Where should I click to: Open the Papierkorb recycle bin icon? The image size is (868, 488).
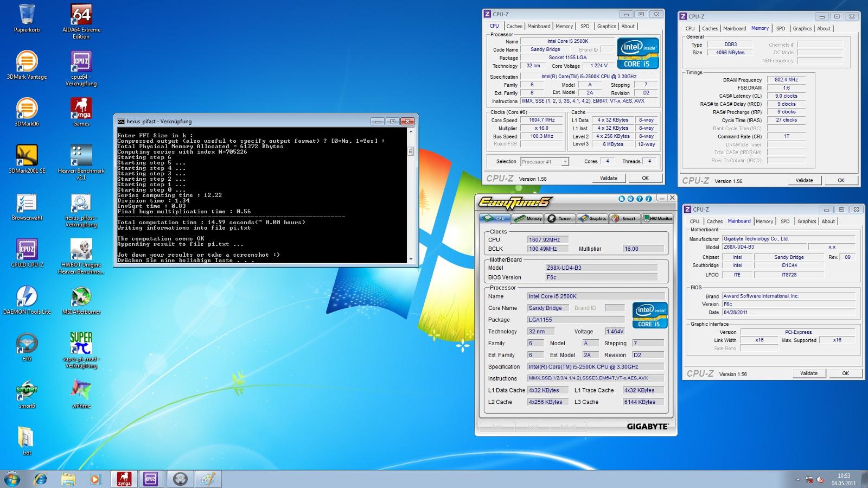27,18
